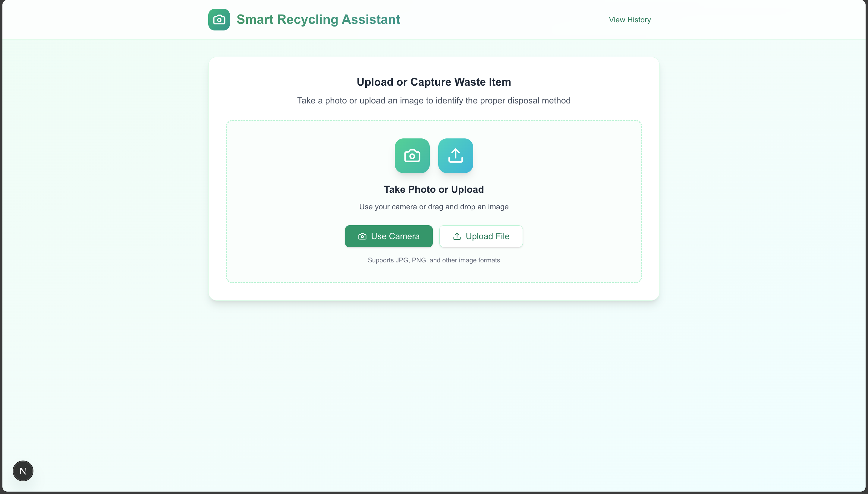The image size is (868, 494).
Task: Click the upload icon inside Upload File button
Action: pos(457,236)
